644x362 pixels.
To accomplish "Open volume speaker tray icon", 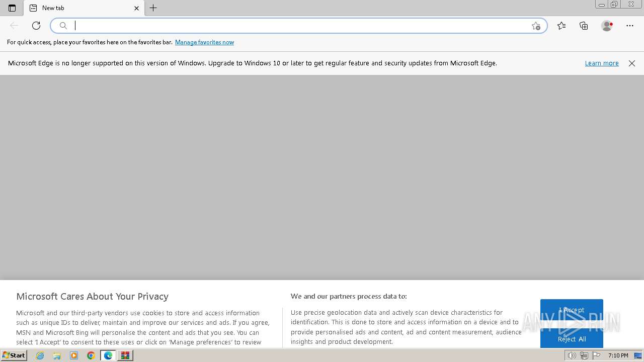I will (572, 356).
